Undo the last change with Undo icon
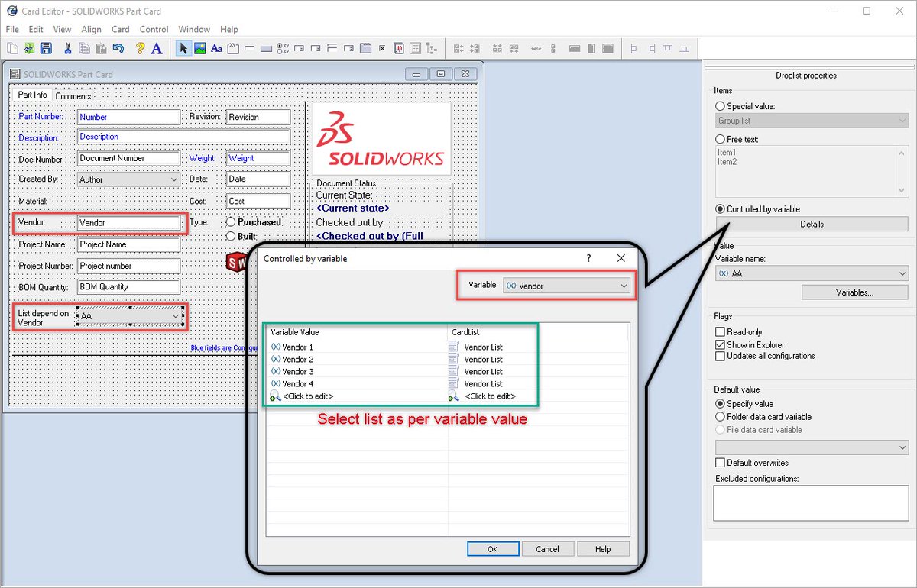 pyautogui.click(x=118, y=48)
